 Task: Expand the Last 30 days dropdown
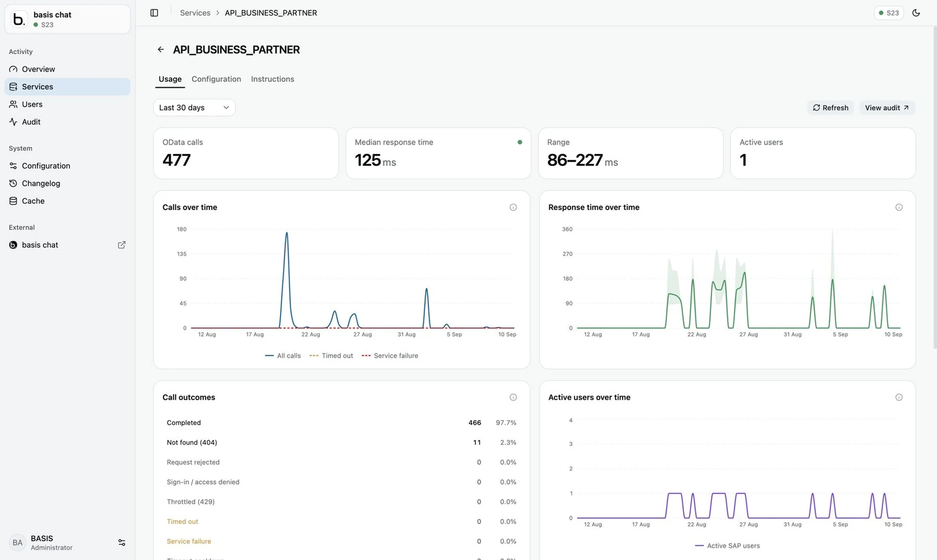click(194, 108)
